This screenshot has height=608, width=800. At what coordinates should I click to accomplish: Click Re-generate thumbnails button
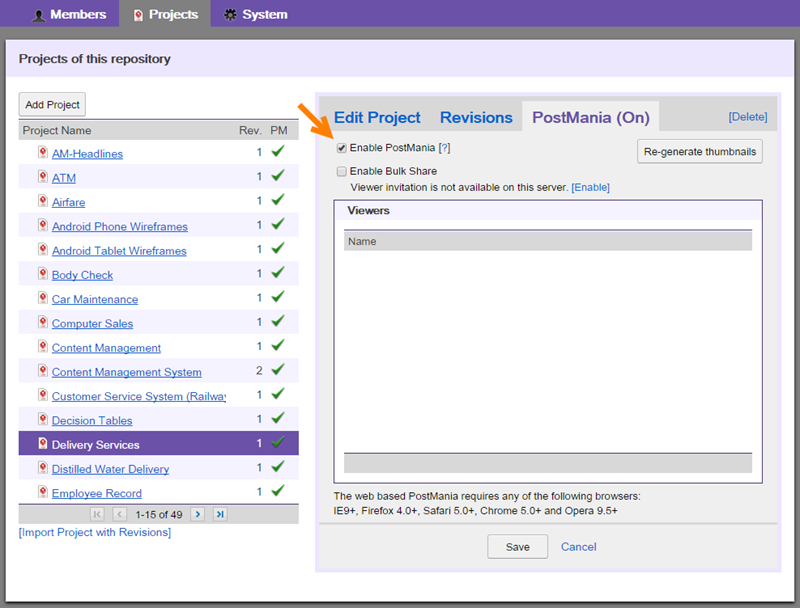pos(700,152)
